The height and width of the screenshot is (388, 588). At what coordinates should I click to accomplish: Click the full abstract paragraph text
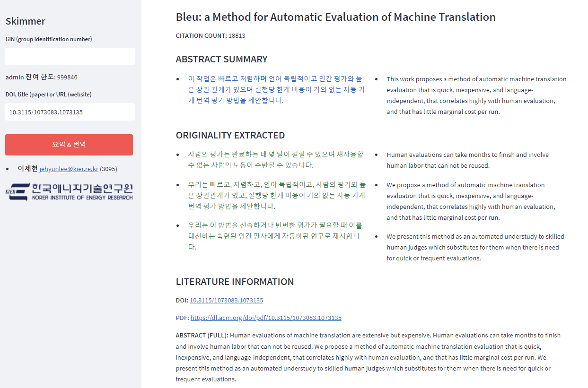coord(368,357)
